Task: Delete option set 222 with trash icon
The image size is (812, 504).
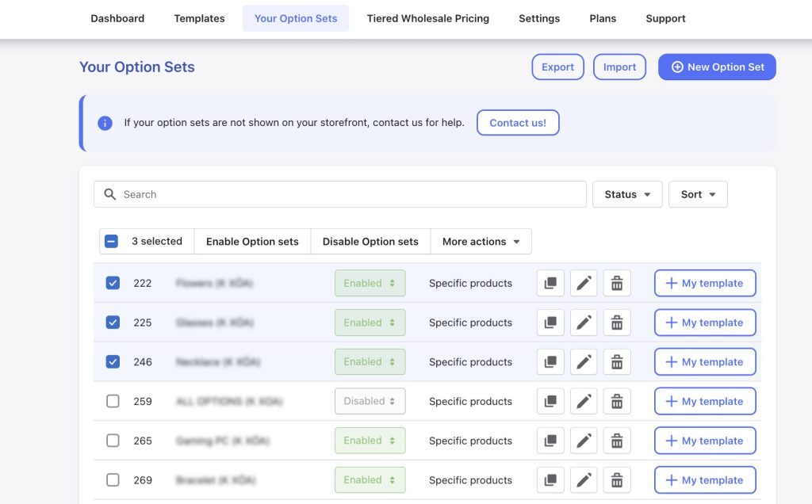Action: pos(617,283)
